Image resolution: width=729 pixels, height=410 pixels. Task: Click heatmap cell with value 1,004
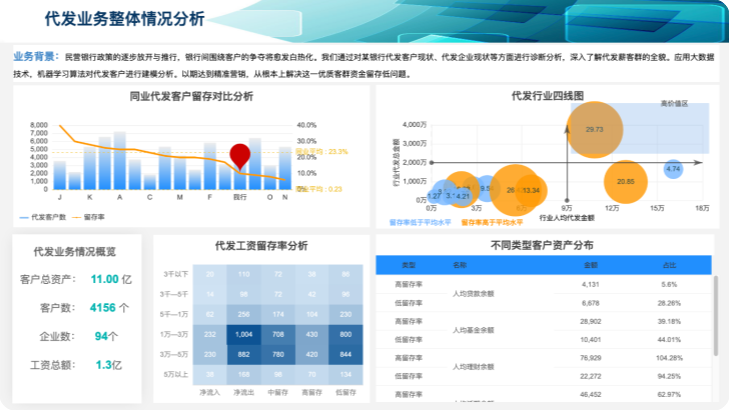(x=244, y=334)
